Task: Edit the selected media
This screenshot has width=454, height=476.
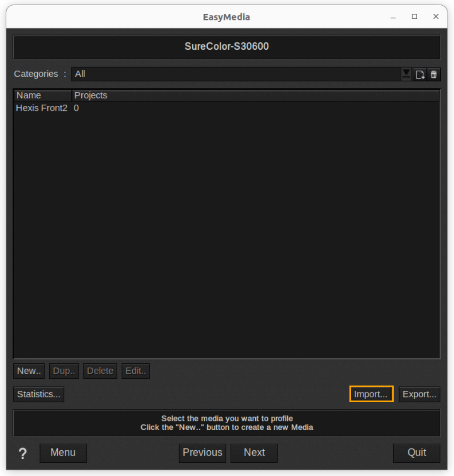Action: (135, 371)
